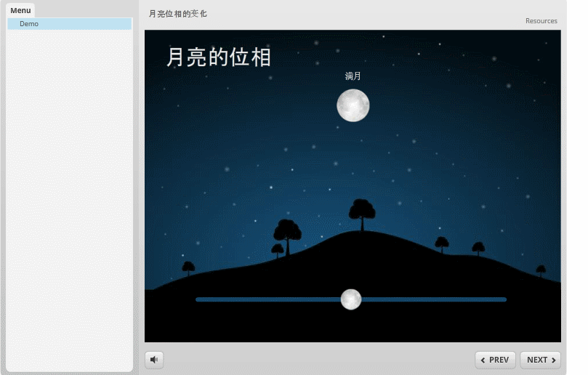Click the right arrow inside NEXT button
588x375 pixels.
(x=554, y=360)
